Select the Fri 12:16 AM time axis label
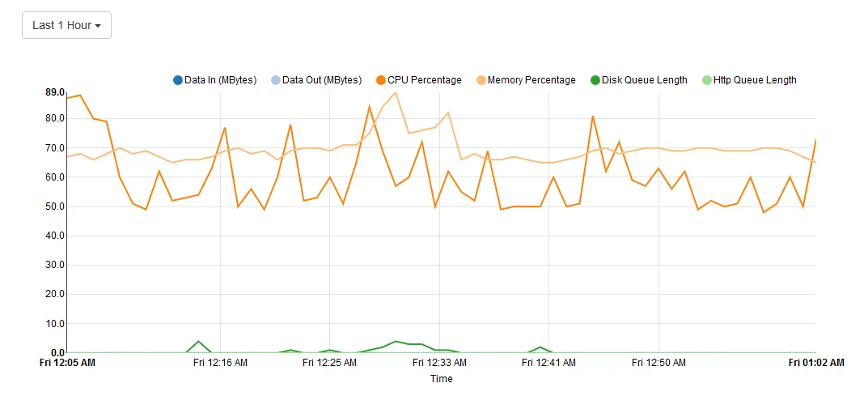This screenshot has height=400, width=868. tap(220, 363)
